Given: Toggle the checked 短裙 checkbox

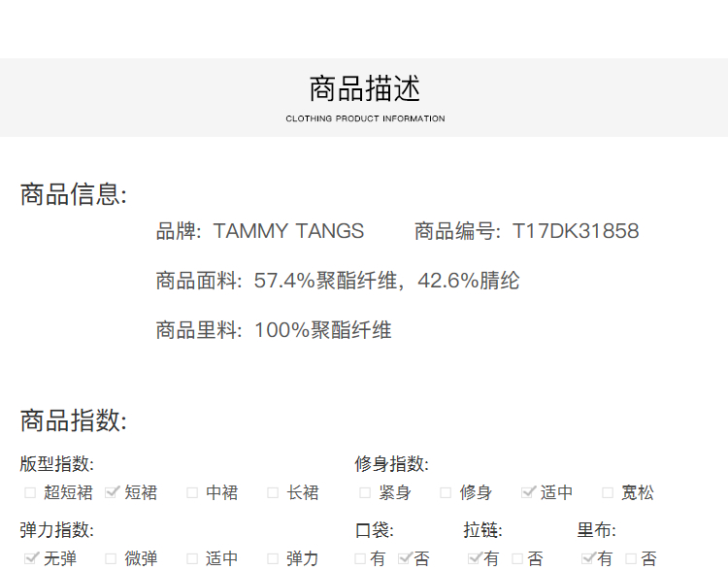Looking at the screenshot, I should coord(112,492).
